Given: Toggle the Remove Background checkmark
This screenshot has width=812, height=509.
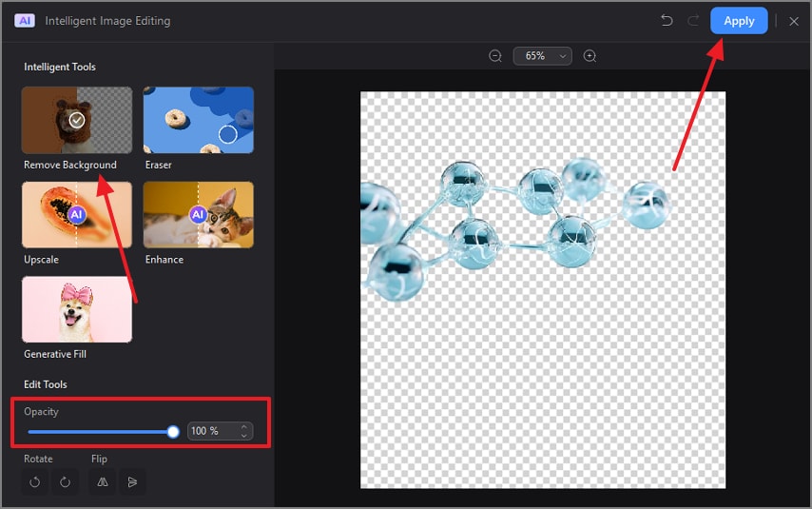Looking at the screenshot, I should (x=77, y=120).
